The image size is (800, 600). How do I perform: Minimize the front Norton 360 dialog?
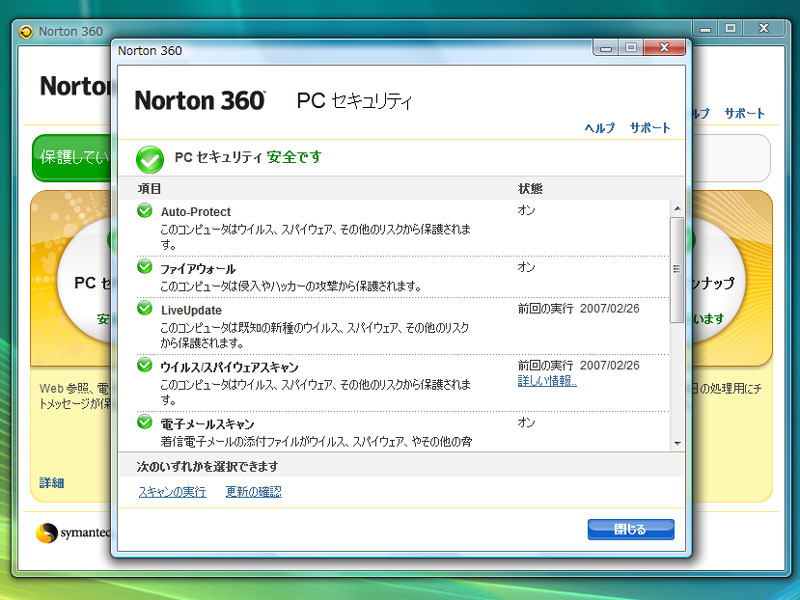point(606,47)
